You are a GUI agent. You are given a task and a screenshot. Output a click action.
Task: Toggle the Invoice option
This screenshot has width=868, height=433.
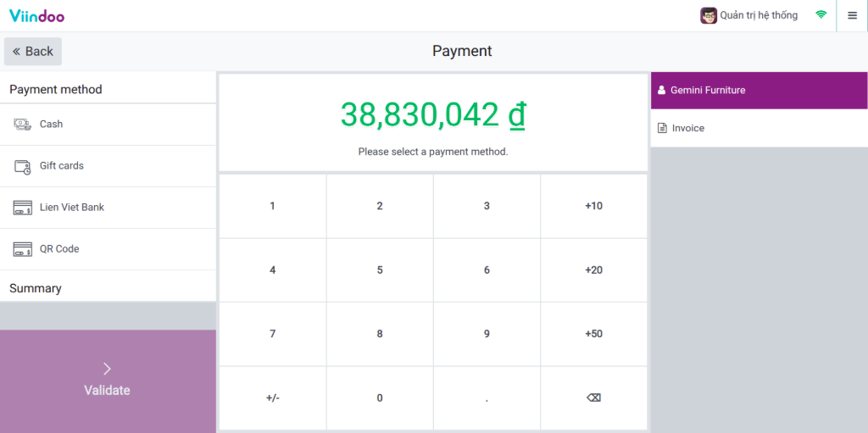point(759,128)
